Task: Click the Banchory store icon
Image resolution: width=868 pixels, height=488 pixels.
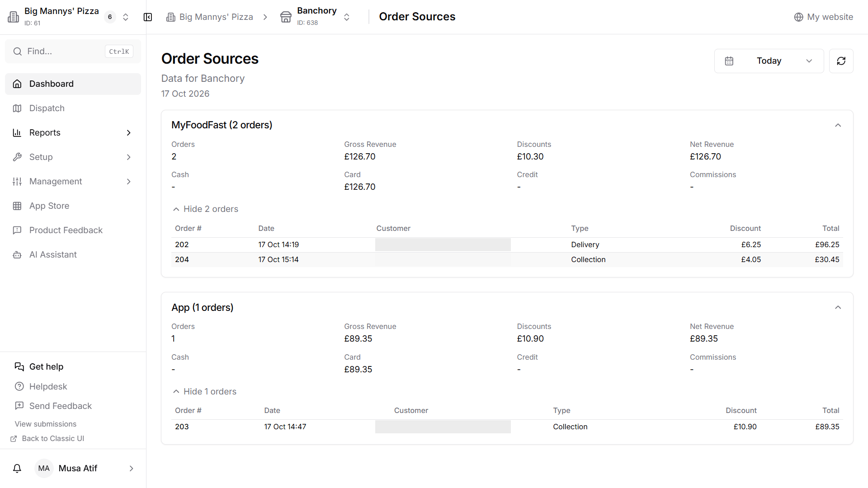Action: click(286, 17)
